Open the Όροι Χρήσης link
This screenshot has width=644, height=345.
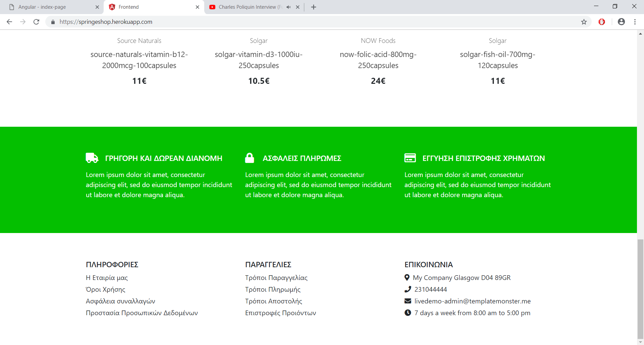coord(105,289)
